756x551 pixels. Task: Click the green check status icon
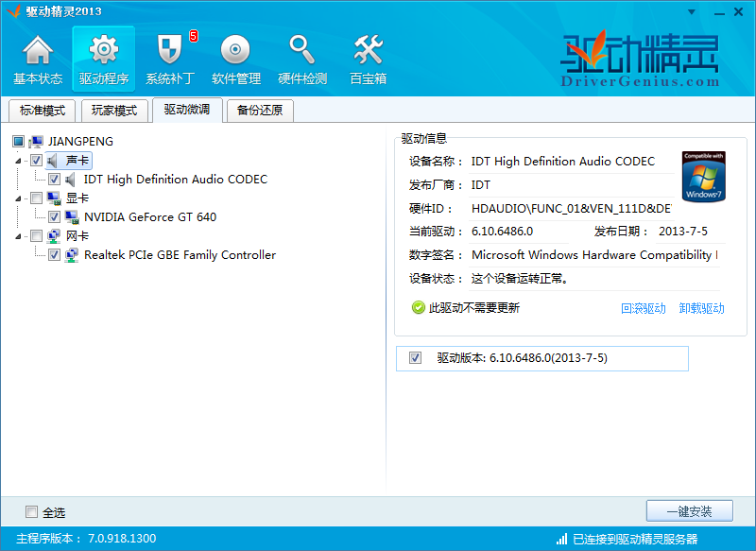(418, 307)
